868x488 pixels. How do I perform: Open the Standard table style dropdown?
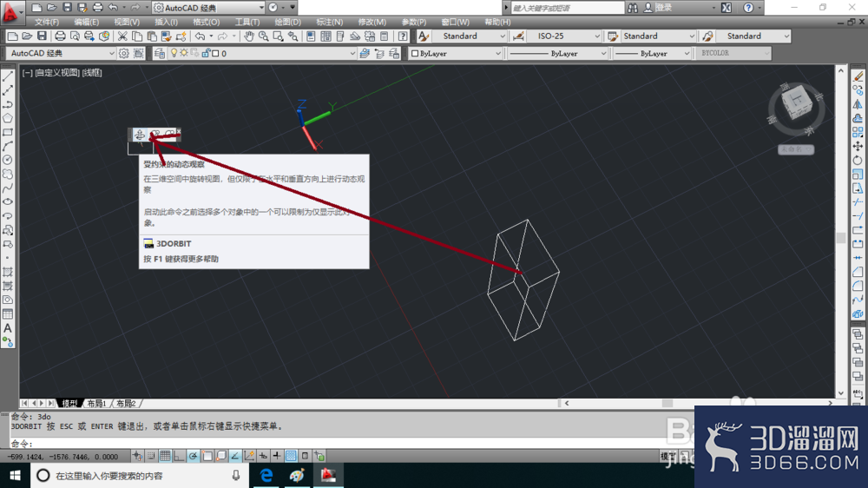tap(658, 36)
